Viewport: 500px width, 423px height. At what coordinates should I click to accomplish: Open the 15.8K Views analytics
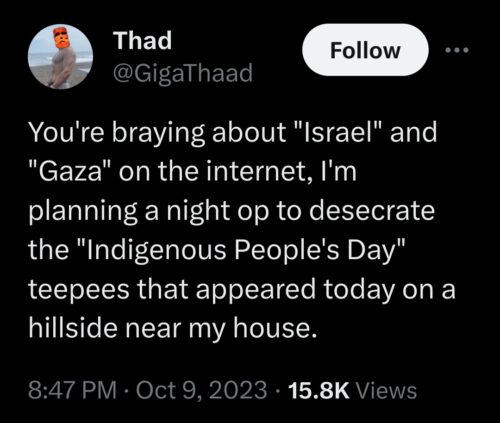353,390
